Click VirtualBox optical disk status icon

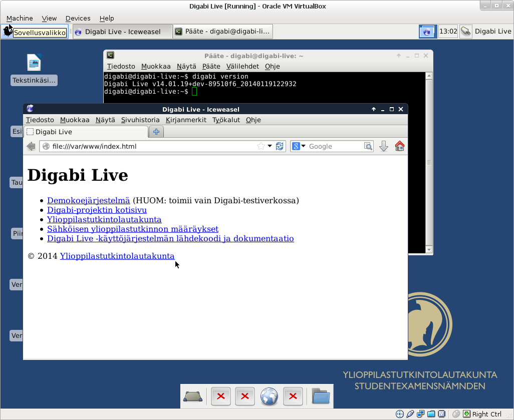point(400,414)
